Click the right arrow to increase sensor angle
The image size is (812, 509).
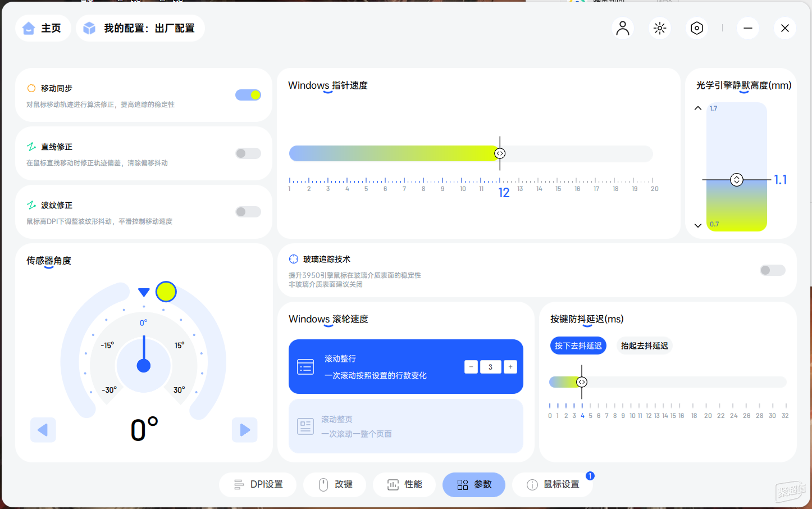(x=244, y=430)
